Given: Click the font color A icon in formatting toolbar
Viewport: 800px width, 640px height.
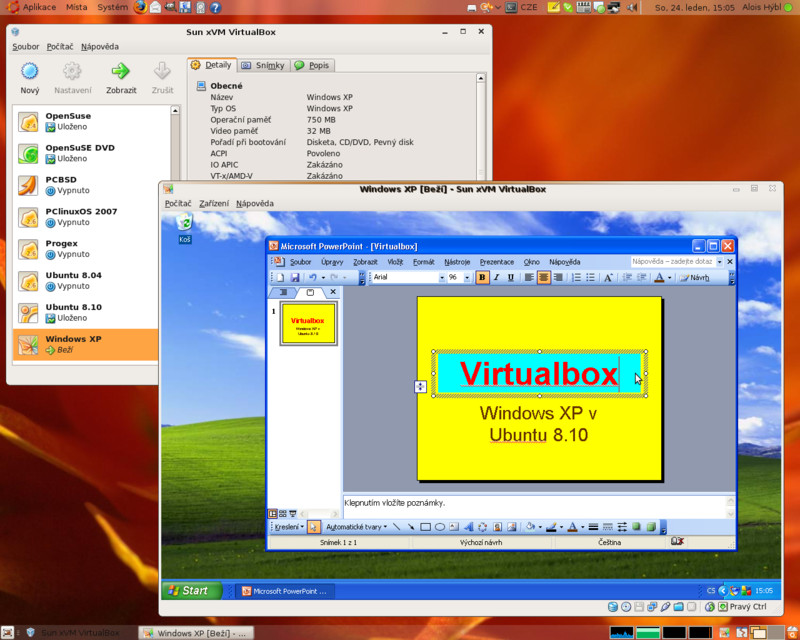Looking at the screenshot, I should 659,277.
